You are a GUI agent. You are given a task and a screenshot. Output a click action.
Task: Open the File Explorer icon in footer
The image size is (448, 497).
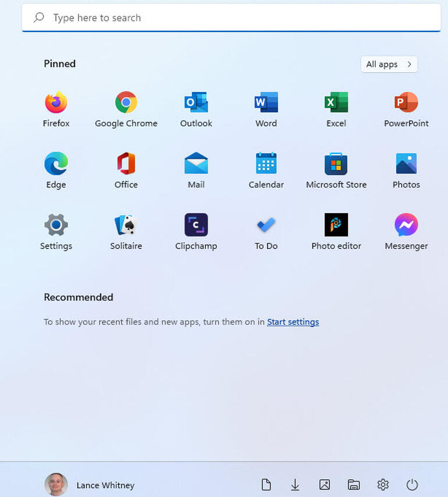click(x=354, y=485)
